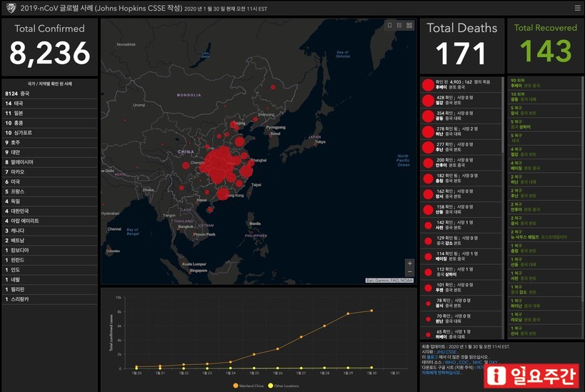Viewport: 585px width, 392px height.
Task: Open the map legend list icon
Action: pos(399,25)
